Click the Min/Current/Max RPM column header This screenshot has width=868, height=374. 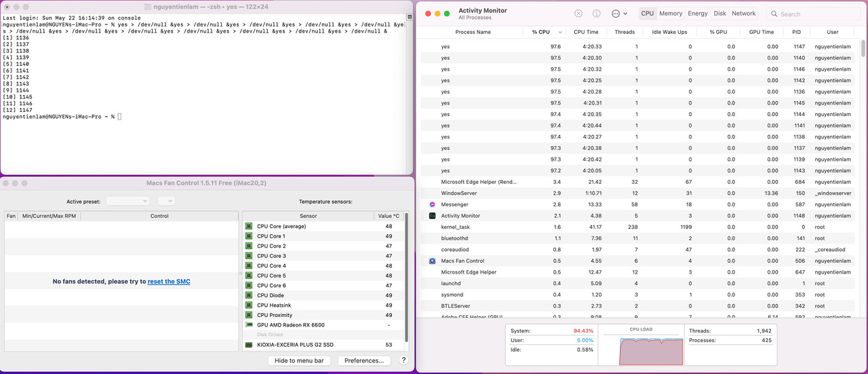tap(49, 216)
